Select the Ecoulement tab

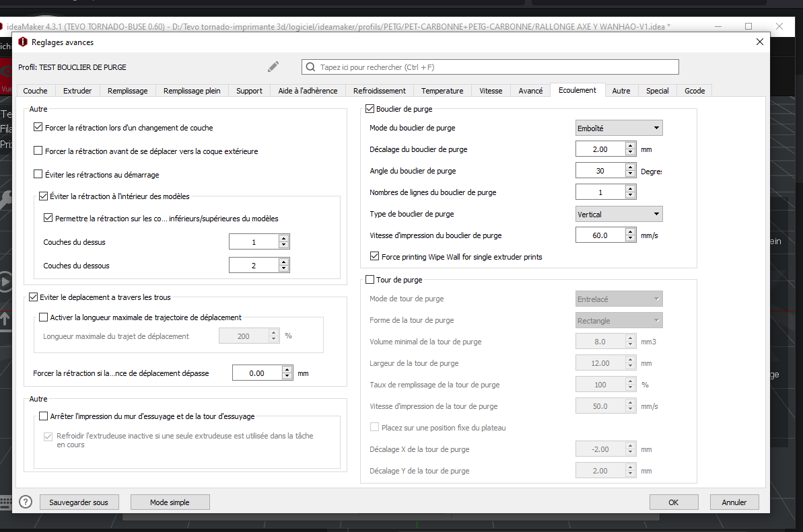click(578, 90)
